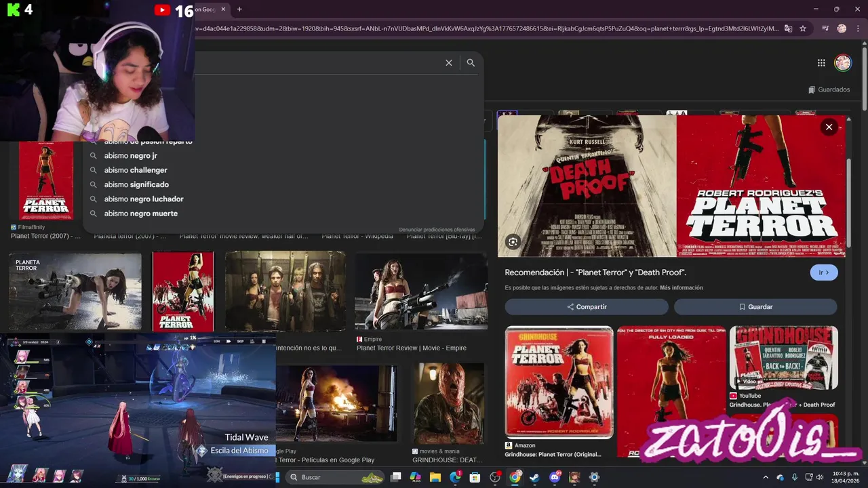Open "Más información" link
Image resolution: width=868 pixels, height=488 pixels.
(681, 287)
